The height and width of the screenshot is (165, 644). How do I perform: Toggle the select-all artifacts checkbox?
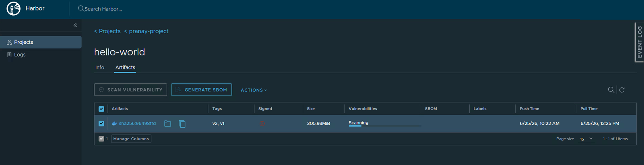tap(101, 109)
